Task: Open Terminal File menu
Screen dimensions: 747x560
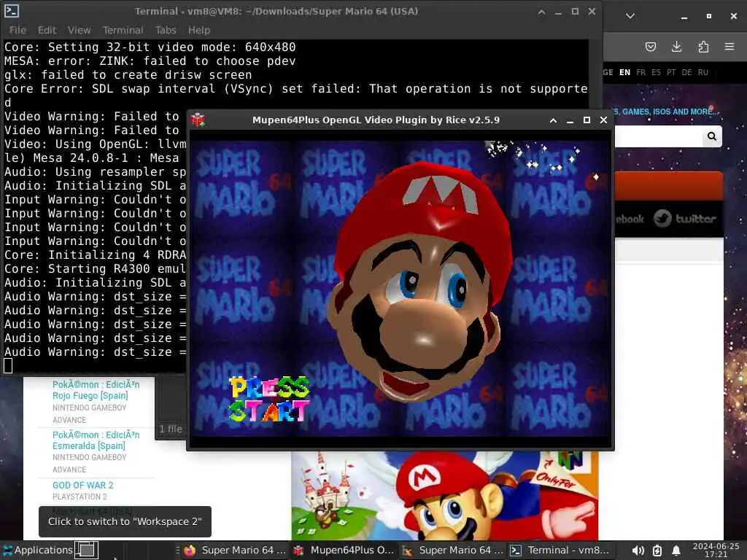Action: (18, 30)
